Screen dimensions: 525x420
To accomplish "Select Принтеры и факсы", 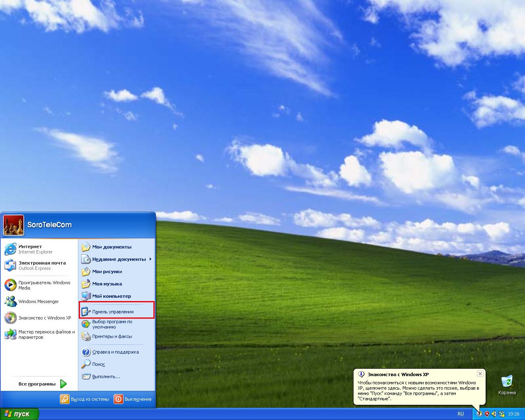I will pyautogui.click(x=112, y=336).
